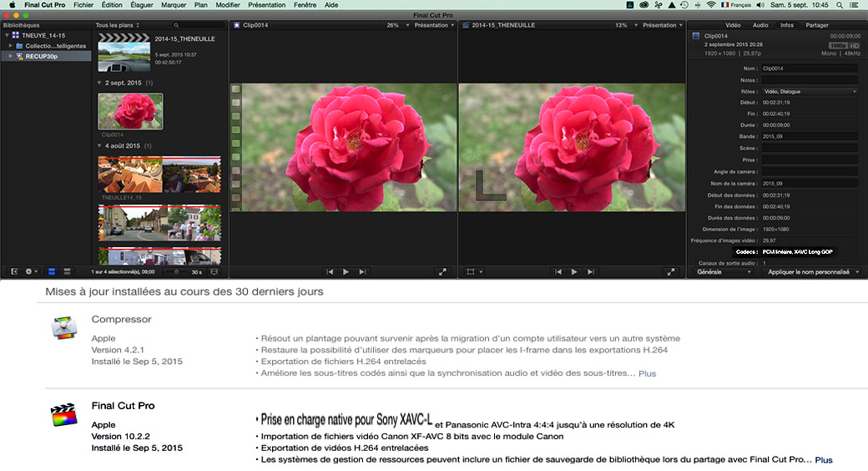
Task: Click the fullscreen arrows in right viewer
Action: 670,271
